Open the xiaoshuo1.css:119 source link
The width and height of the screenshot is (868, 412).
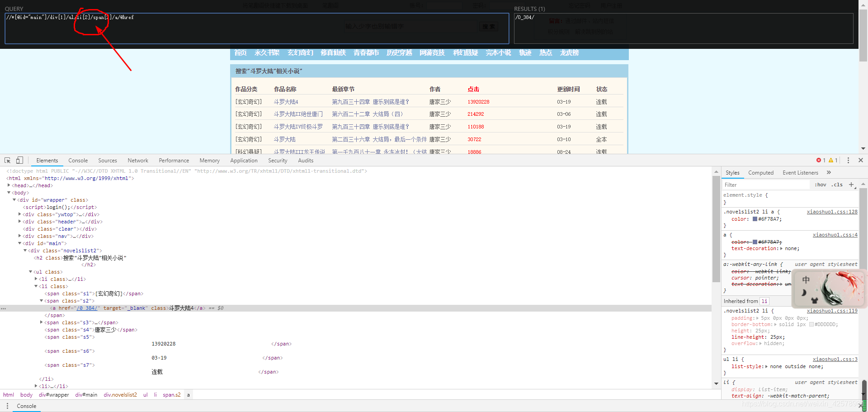(832, 311)
